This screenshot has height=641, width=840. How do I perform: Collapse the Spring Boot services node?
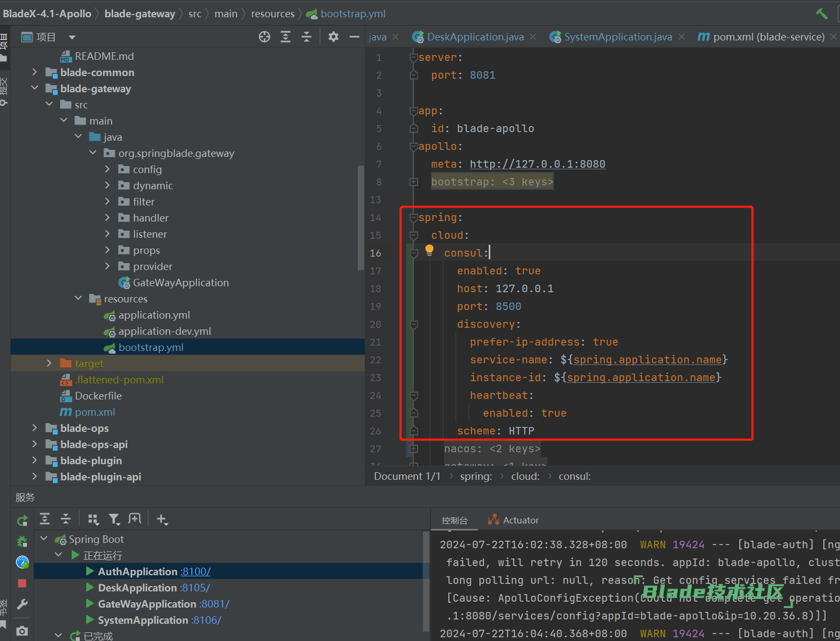pos(44,539)
